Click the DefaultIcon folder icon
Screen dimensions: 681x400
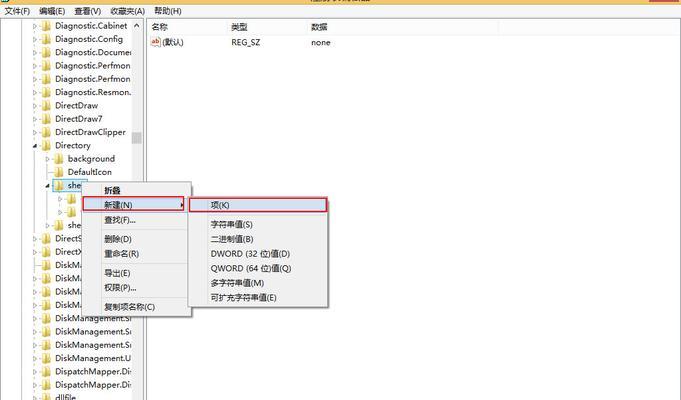click(x=59, y=172)
